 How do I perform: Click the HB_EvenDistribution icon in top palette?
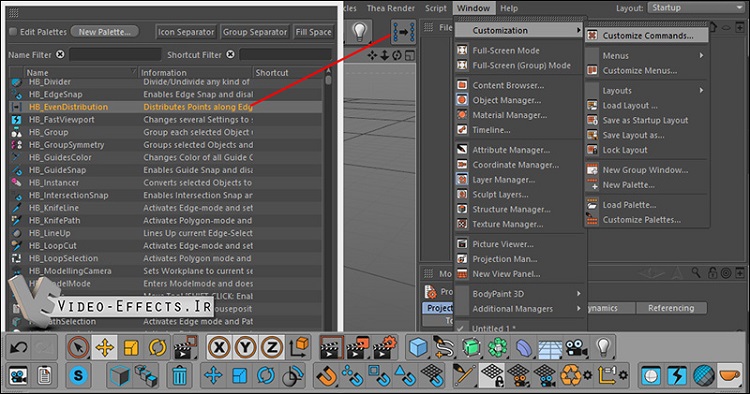coord(403,32)
